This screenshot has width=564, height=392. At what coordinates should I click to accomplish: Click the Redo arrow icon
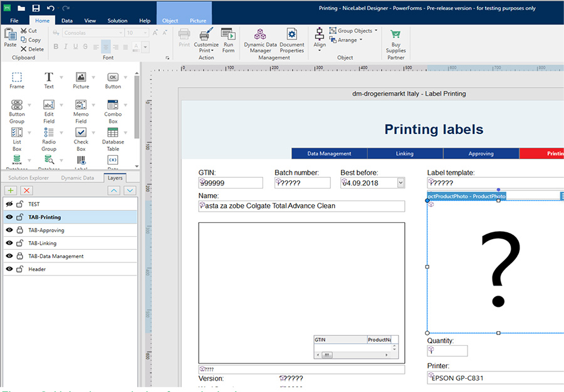(65, 8)
